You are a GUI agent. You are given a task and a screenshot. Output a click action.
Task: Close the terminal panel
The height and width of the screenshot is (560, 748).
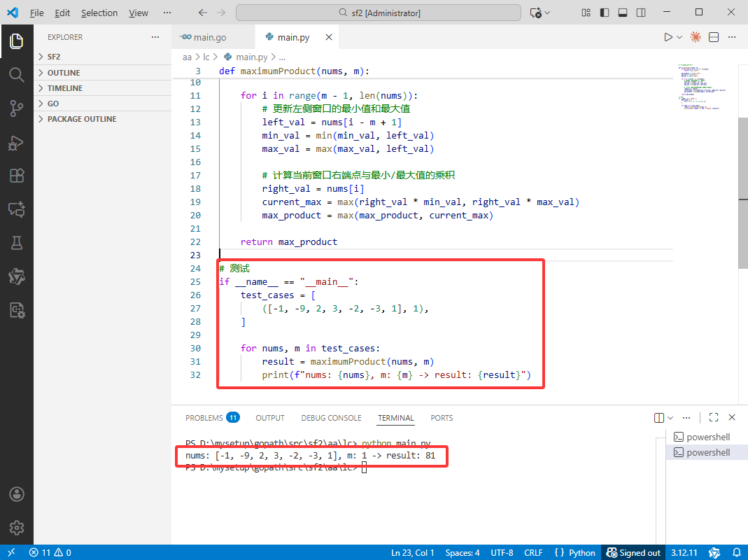point(732,417)
